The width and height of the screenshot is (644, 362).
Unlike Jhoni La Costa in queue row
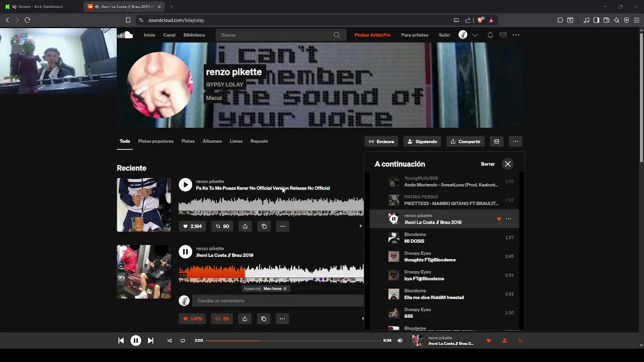tap(499, 219)
